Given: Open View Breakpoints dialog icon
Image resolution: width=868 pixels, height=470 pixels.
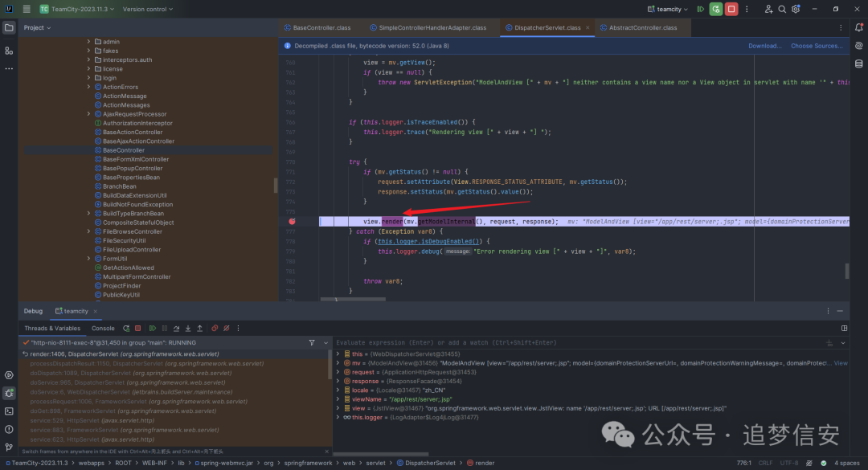Looking at the screenshot, I should click(214, 328).
